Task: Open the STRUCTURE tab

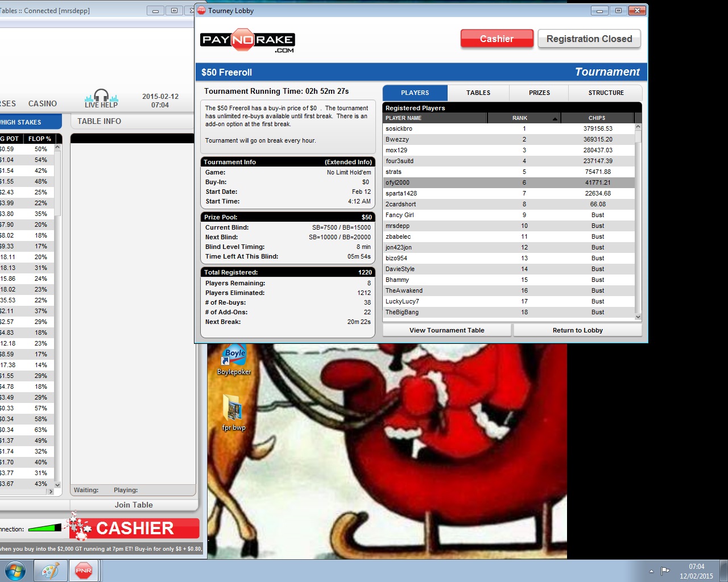Action: point(606,93)
